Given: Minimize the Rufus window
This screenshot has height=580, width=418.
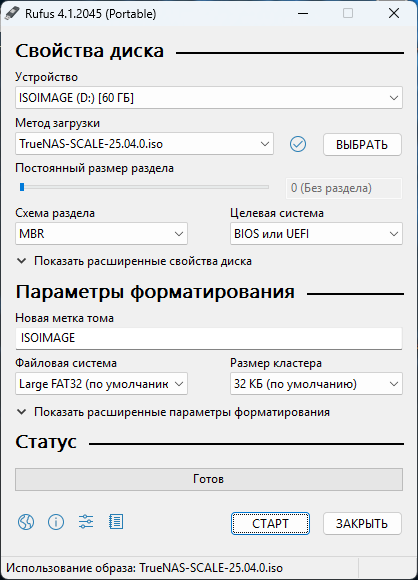Looking at the screenshot, I should click(x=303, y=14).
